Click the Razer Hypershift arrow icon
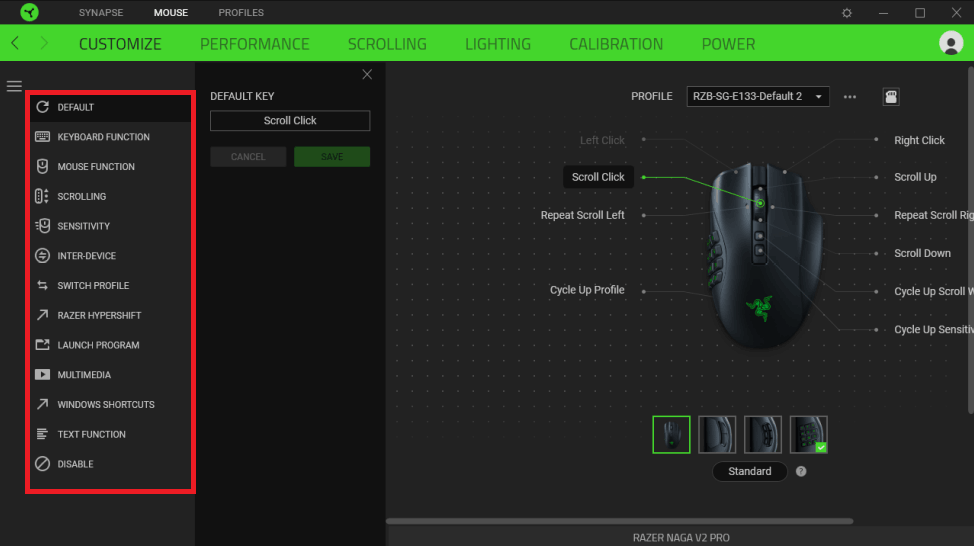 [x=42, y=315]
